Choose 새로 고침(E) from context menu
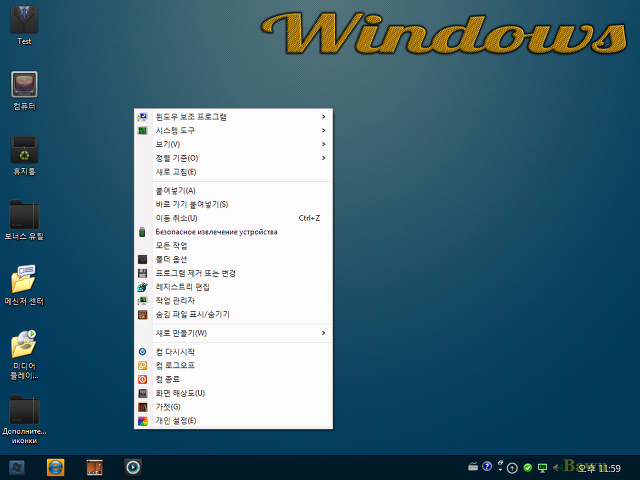The image size is (640, 480). point(233,172)
